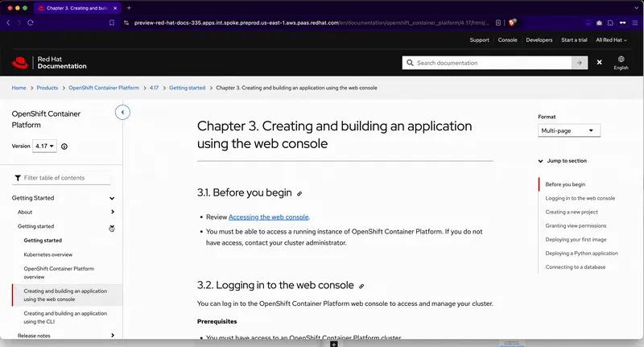
Task: Open the Format Multi-page dropdown
Action: (x=569, y=130)
